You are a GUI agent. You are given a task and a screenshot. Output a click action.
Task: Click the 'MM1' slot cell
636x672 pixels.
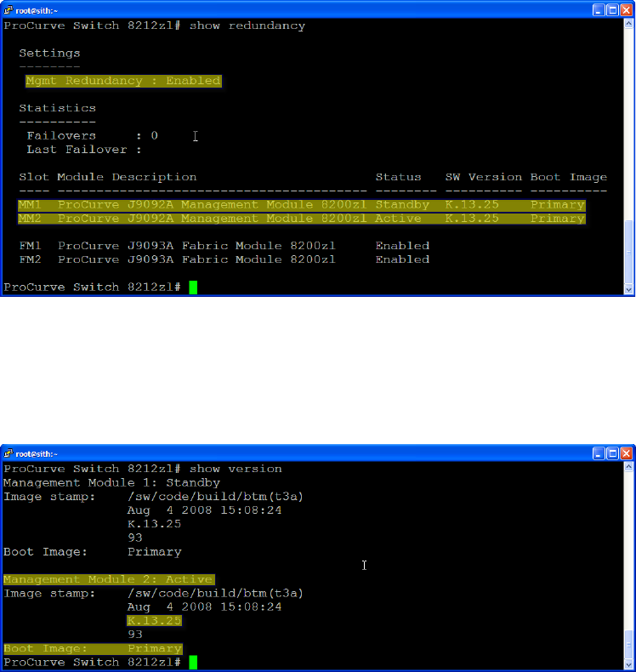(x=30, y=205)
